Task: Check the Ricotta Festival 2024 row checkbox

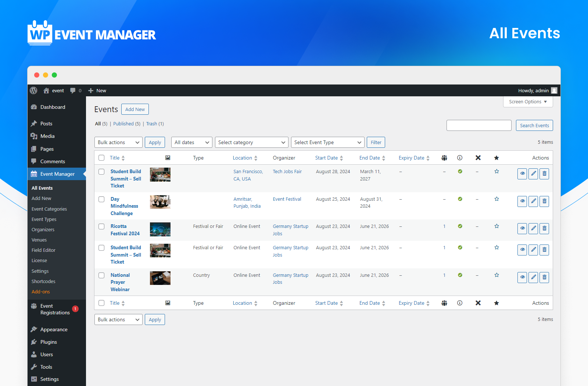Action: click(101, 226)
